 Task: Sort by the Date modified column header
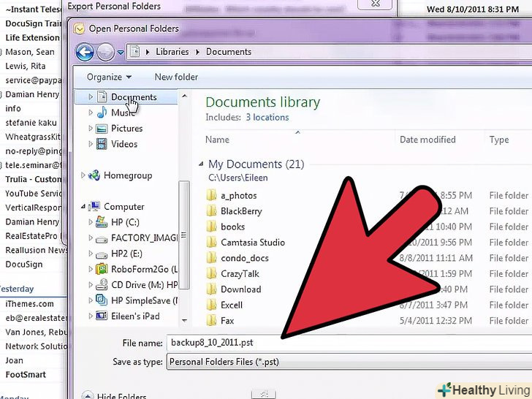click(x=427, y=140)
